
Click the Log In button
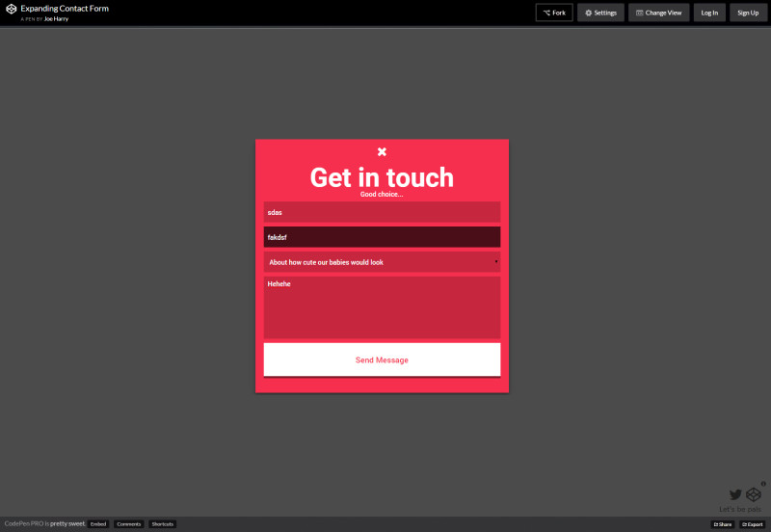(709, 13)
